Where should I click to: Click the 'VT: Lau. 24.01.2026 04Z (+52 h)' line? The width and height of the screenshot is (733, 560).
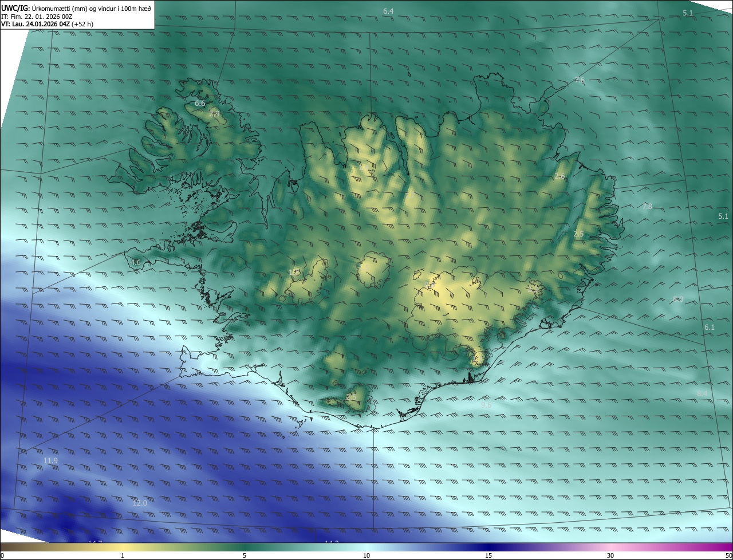[47, 24]
